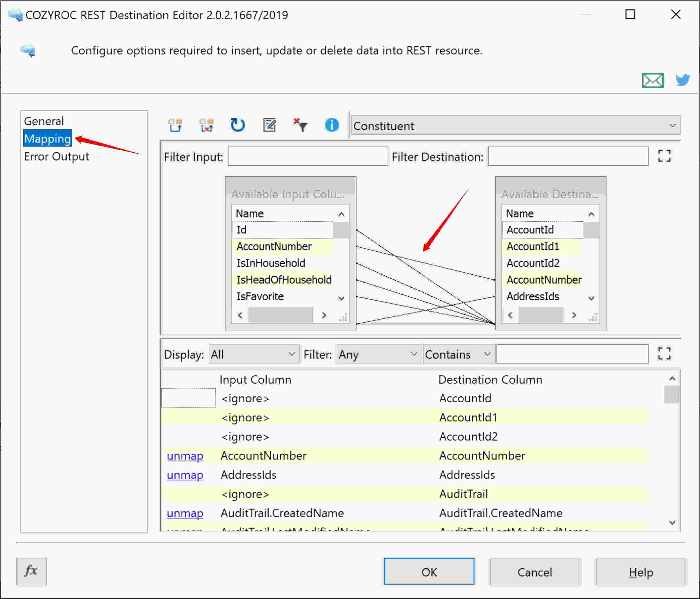Click the destination columns scroll left arrow
This screenshot has width=700, height=599.
pos(510,315)
